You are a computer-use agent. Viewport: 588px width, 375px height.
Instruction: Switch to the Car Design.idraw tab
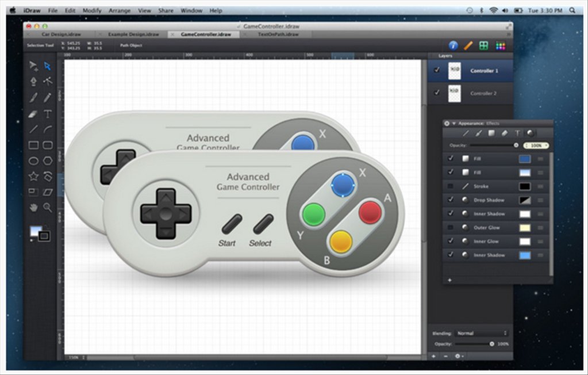click(x=62, y=35)
